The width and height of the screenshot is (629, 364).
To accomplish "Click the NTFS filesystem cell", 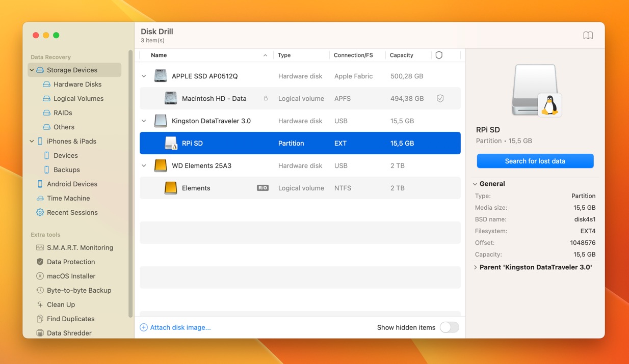I will point(343,188).
